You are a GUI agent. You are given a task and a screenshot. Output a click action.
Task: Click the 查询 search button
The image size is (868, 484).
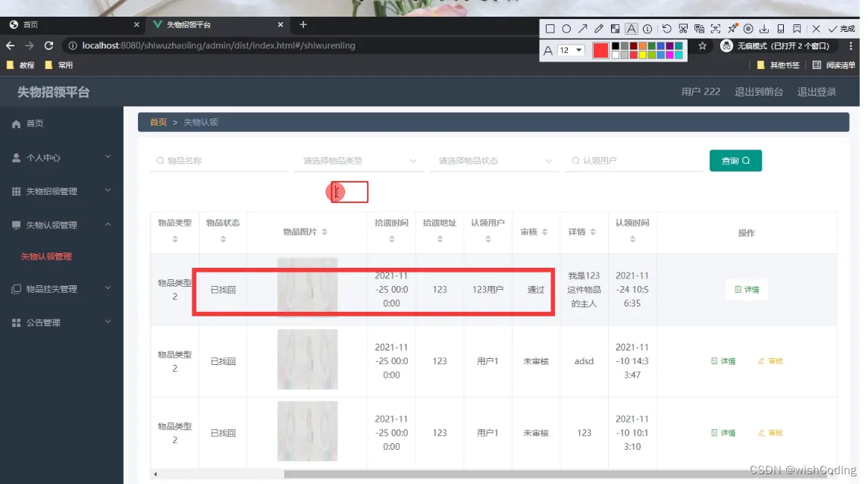tap(735, 161)
